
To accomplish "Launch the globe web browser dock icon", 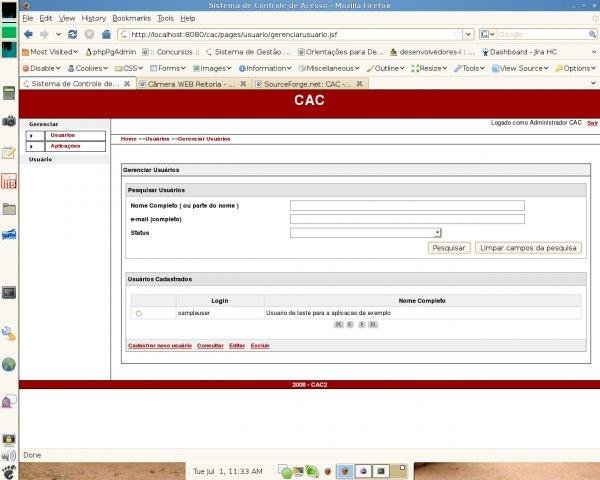I will click(9, 364).
